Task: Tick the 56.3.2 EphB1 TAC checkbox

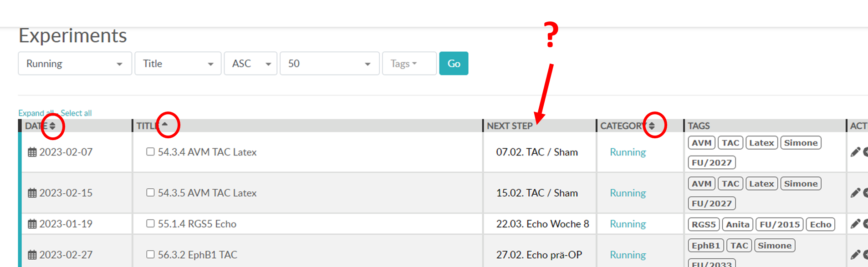Action: coord(150,254)
